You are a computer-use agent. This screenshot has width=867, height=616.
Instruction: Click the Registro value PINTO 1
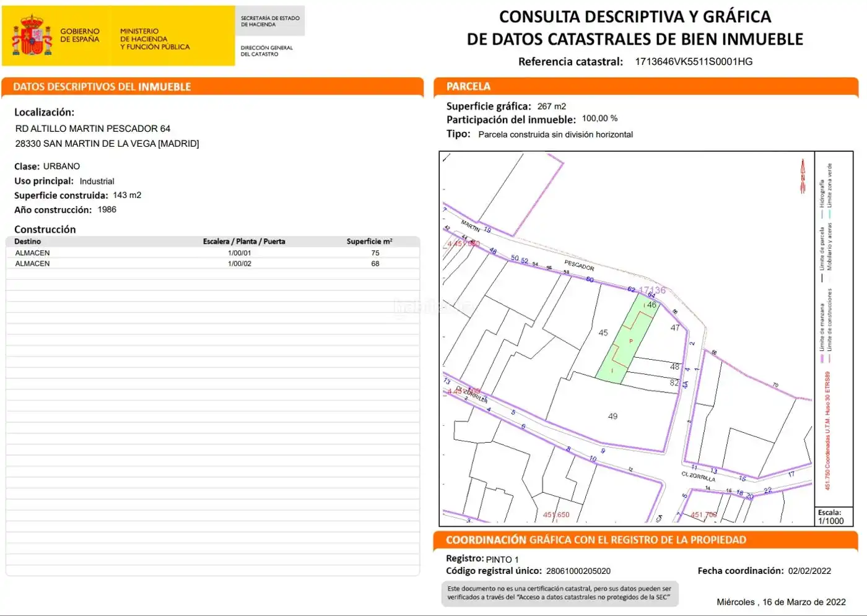tap(502, 559)
